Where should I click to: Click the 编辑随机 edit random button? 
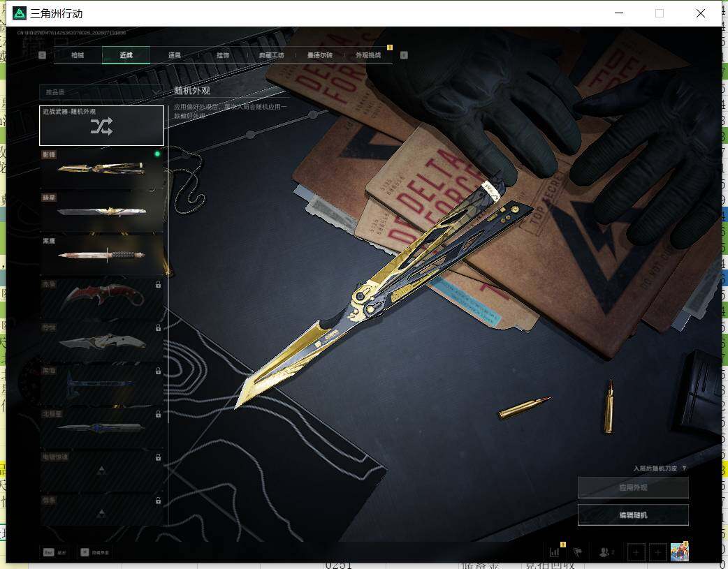633,515
